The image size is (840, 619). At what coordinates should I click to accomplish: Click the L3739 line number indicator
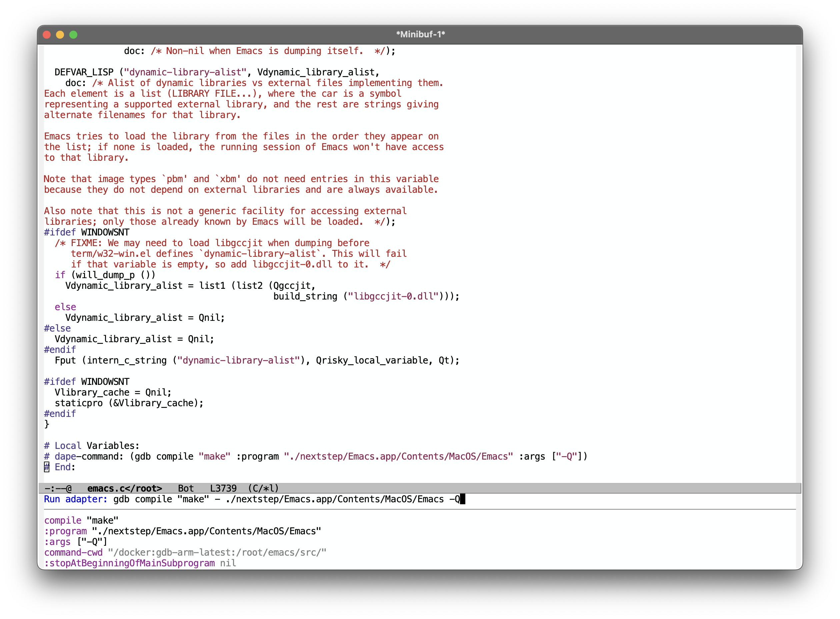[223, 489]
